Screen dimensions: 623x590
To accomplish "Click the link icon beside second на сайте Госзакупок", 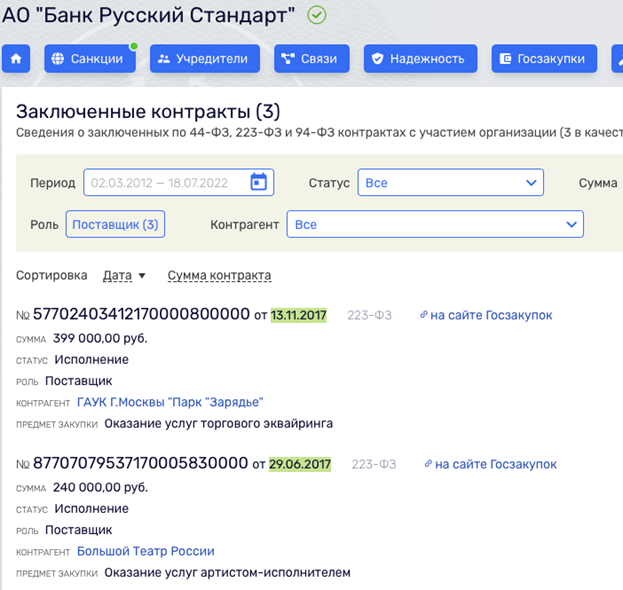I will (428, 464).
